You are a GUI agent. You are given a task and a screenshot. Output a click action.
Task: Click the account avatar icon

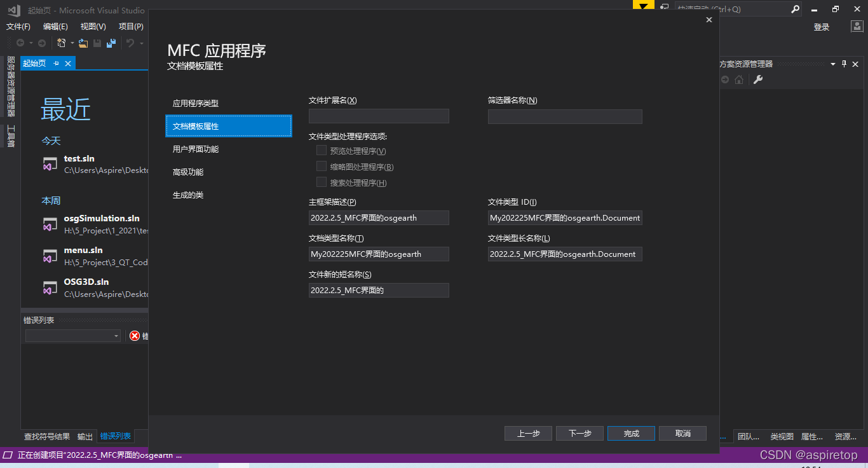(x=857, y=27)
